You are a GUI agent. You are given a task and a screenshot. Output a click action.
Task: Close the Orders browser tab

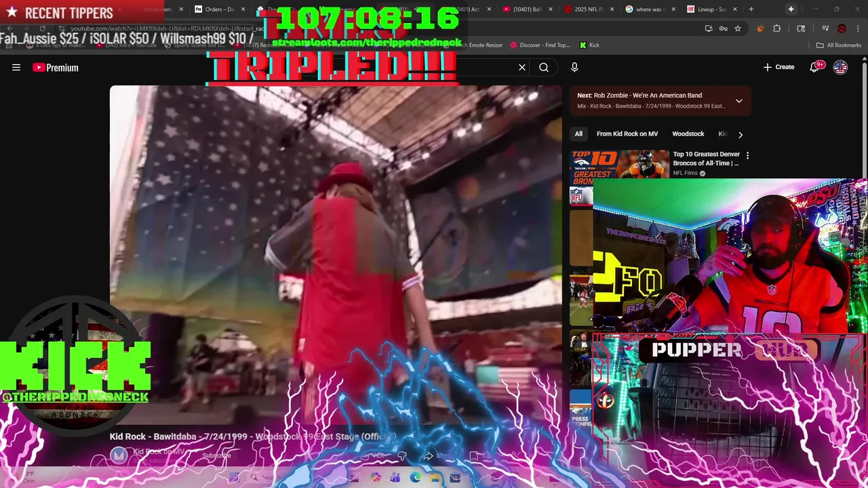point(243,9)
